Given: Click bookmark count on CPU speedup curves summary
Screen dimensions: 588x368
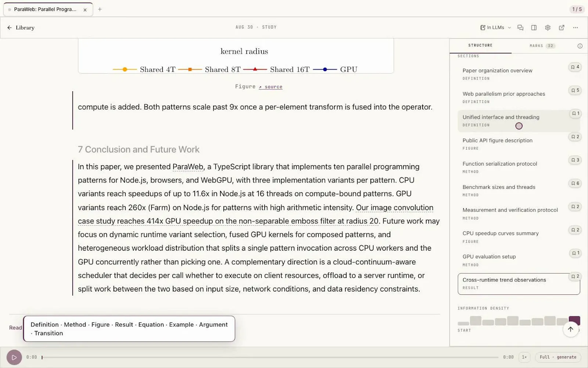Looking at the screenshot, I should 575,230.
